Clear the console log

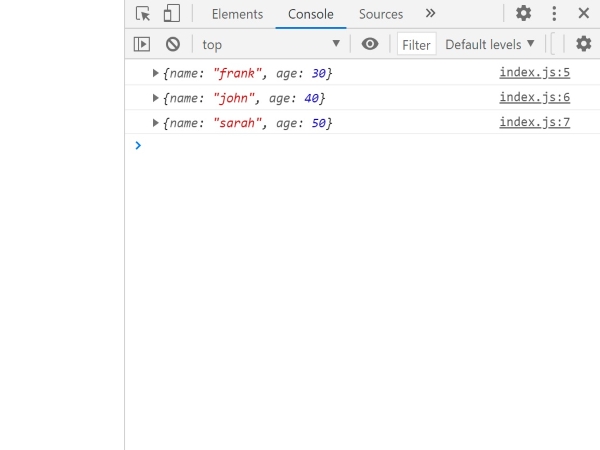pyautogui.click(x=173, y=44)
